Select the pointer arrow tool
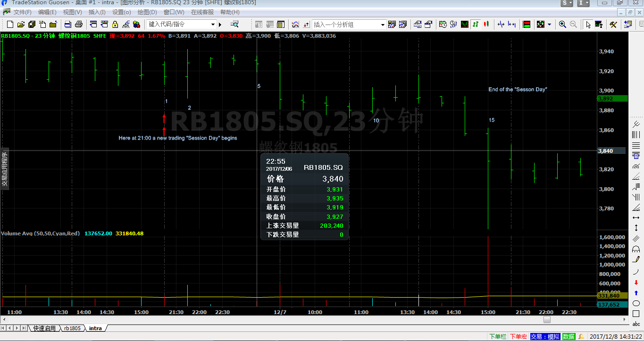Viewport: 644px width, 341px height. click(x=588, y=24)
